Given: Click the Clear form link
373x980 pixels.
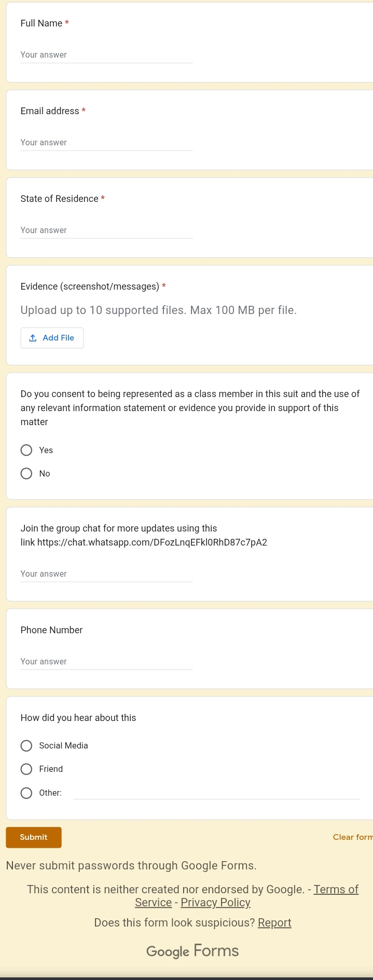Looking at the screenshot, I should click(x=352, y=837).
